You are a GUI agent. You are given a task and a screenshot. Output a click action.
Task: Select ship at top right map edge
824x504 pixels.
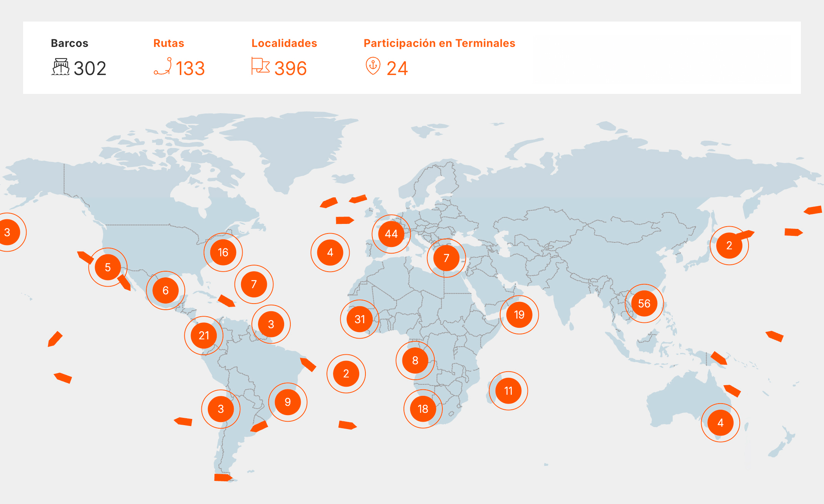tap(813, 210)
